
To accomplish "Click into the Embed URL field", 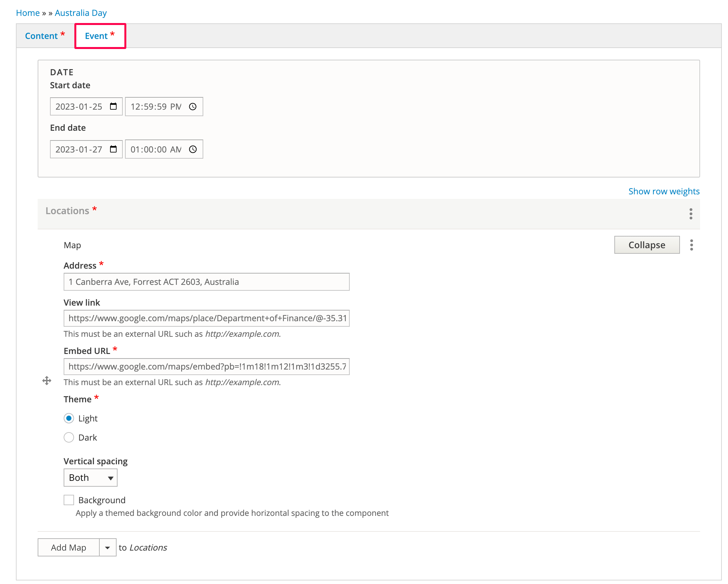I will pos(206,367).
